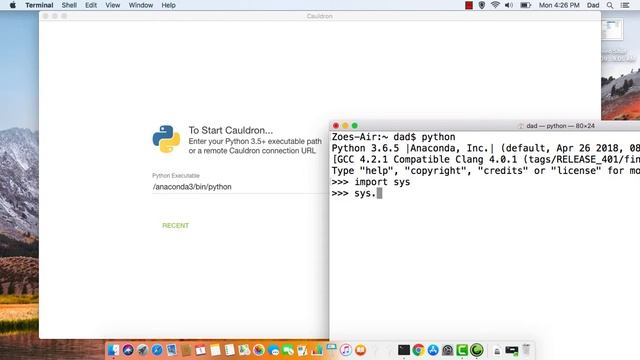Switch to Terminal via its Dock icon
This screenshot has height=360, width=640.
click(x=404, y=350)
